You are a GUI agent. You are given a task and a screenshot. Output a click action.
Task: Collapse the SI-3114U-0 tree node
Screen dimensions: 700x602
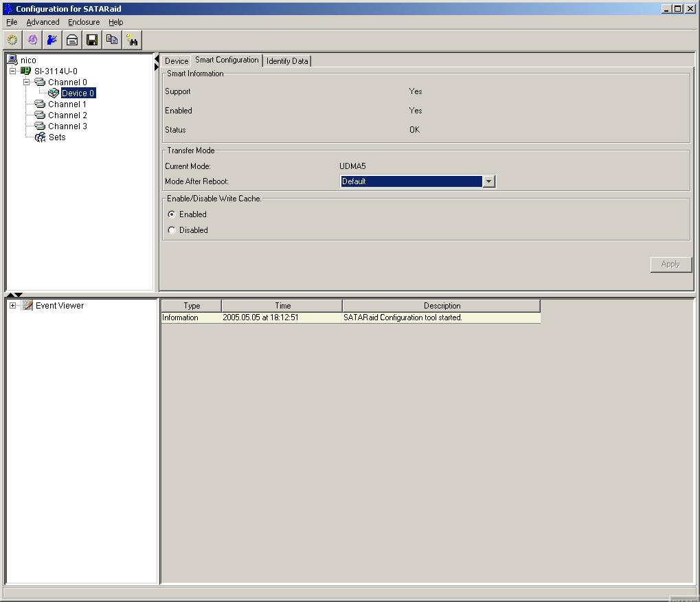point(12,71)
